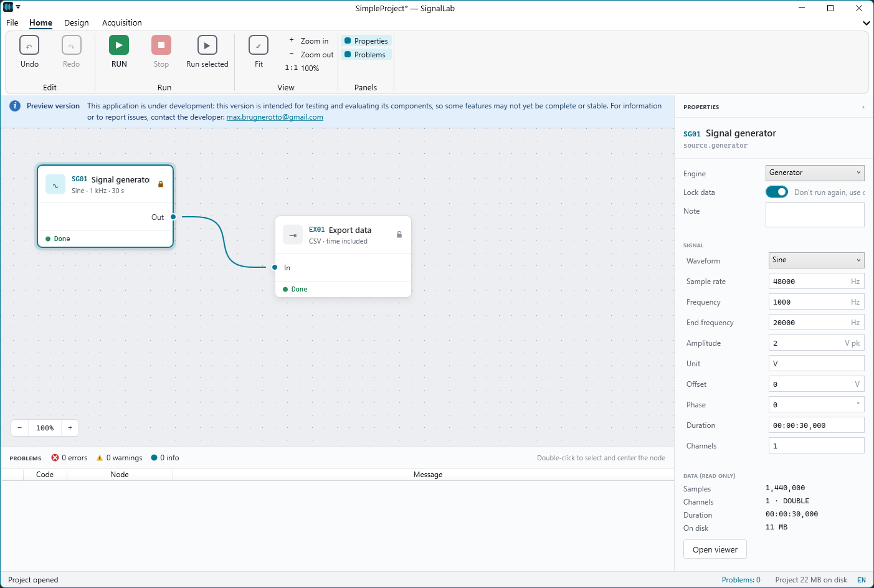
Task: Click the Redo icon in the ribbon
Action: point(72,45)
